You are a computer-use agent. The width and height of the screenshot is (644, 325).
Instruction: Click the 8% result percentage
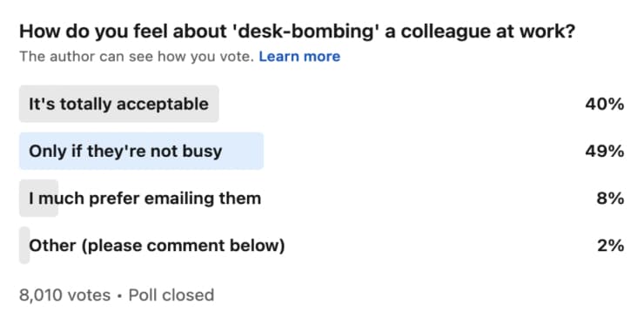pyautogui.click(x=610, y=199)
